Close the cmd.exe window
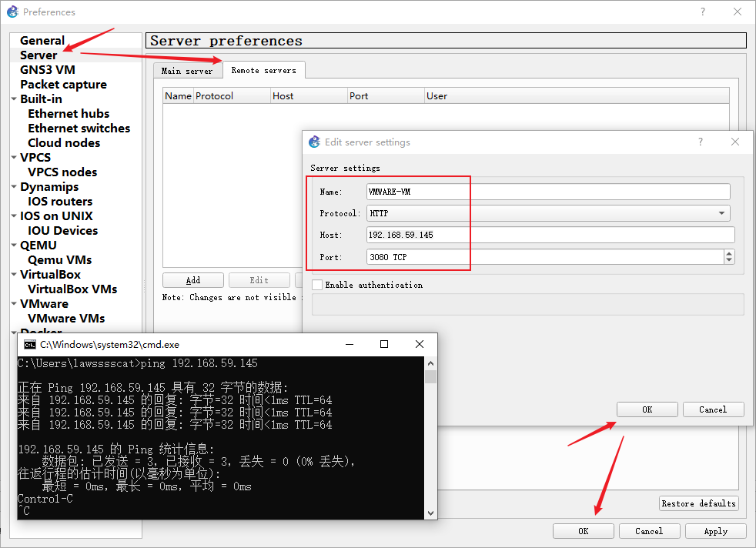This screenshot has width=756, height=548. pos(420,344)
